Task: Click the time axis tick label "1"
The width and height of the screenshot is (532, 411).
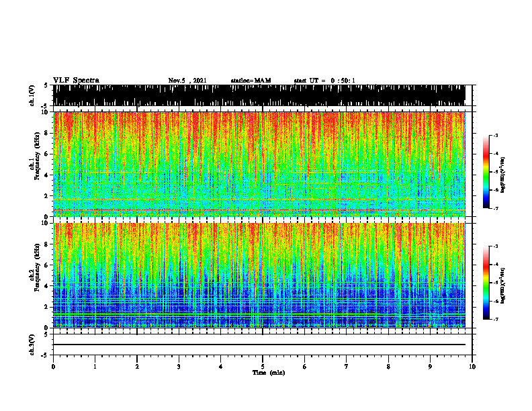Action: tap(95, 367)
